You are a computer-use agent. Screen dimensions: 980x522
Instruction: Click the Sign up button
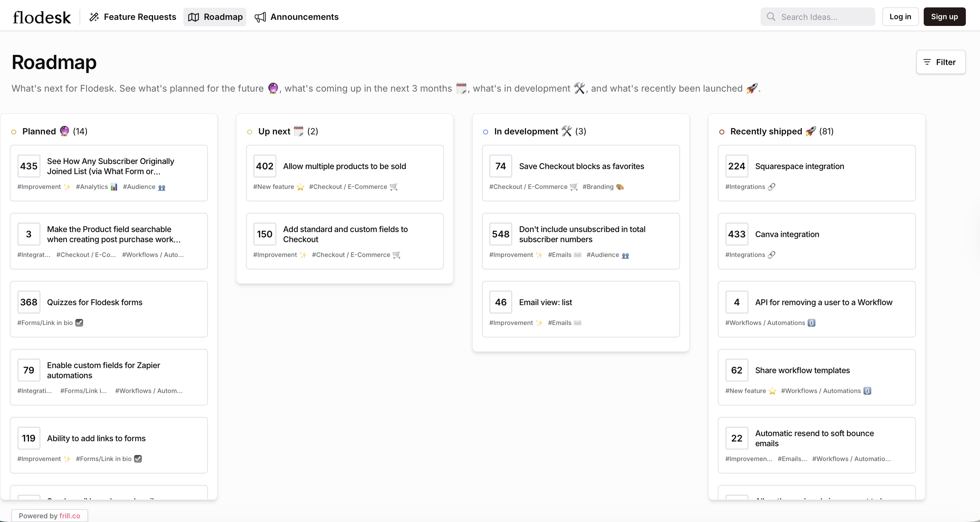944,17
